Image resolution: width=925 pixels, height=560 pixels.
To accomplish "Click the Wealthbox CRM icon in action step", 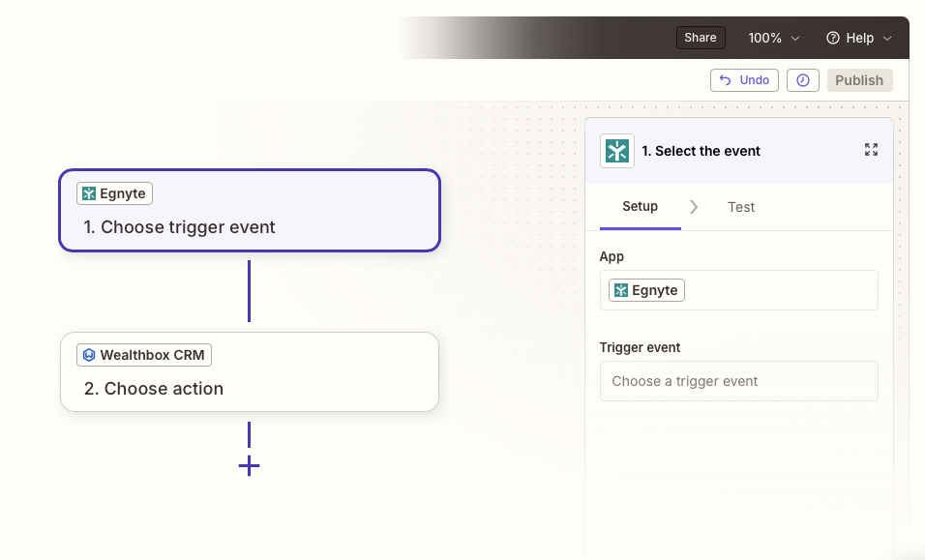I will 89,355.
